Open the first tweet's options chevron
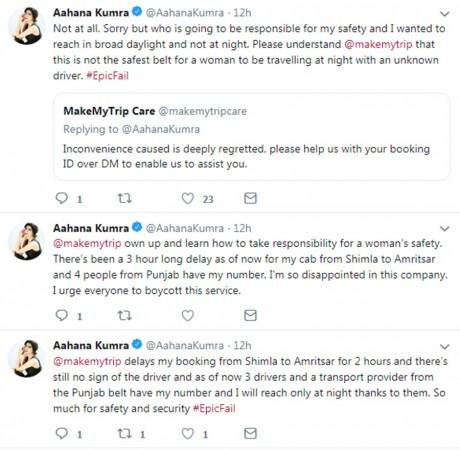The image size is (460, 450). [x=445, y=14]
